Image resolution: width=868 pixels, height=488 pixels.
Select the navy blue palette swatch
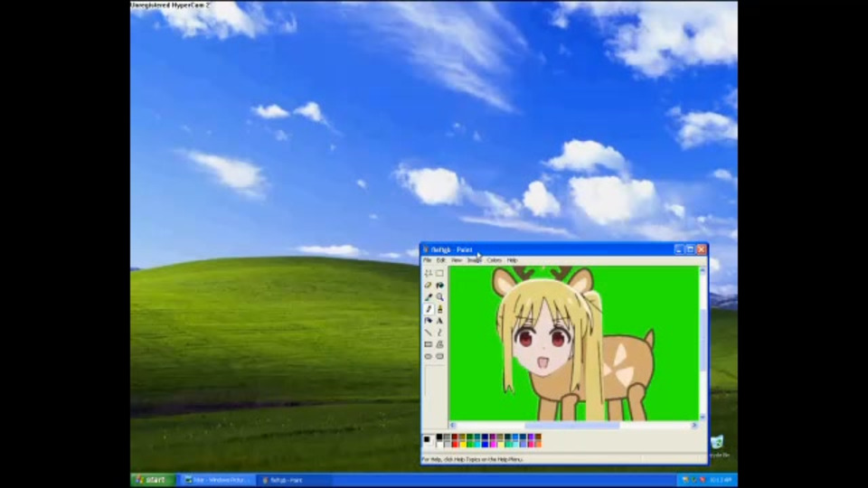pos(485,437)
